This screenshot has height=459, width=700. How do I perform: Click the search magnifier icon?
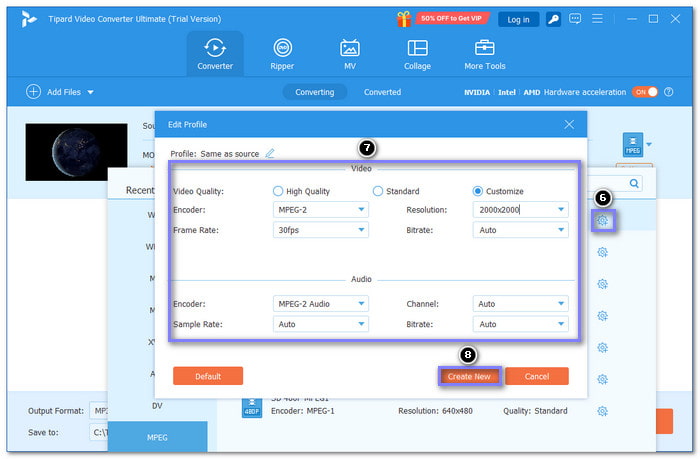coord(634,184)
